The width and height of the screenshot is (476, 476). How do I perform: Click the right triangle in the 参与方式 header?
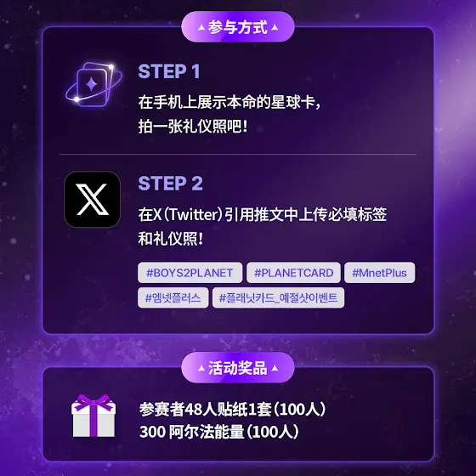tap(275, 27)
